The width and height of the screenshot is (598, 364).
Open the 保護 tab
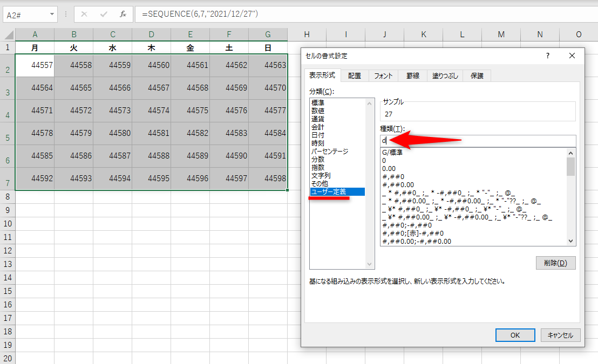click(x=477, y=76)
